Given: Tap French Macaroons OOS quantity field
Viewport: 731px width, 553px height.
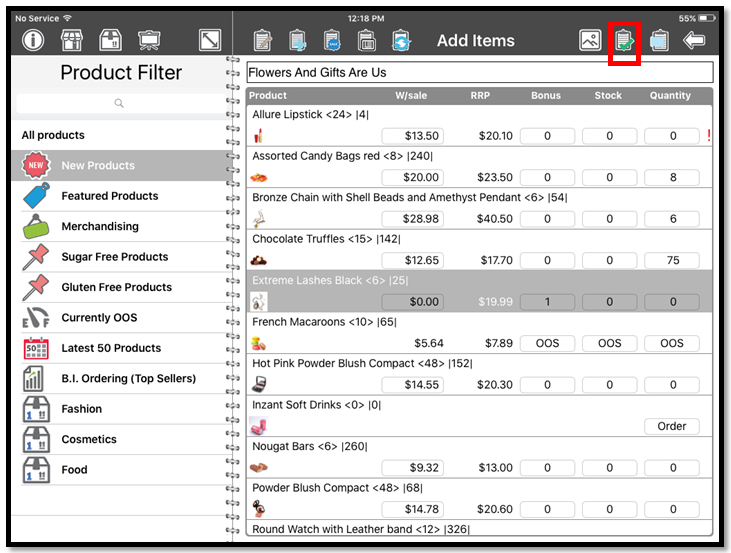Looking at the screenshot, I should point(672,343).
